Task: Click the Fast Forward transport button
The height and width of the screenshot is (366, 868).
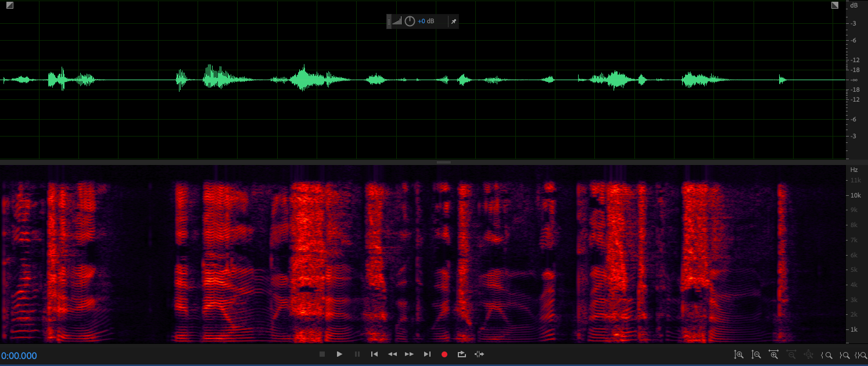Action: pyautogui.click(x=410, y=354)
